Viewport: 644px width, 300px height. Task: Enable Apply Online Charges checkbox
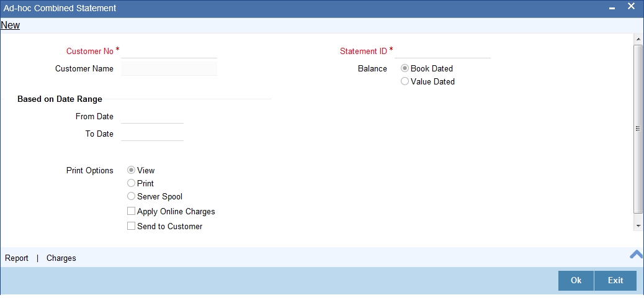click(131, 211)
